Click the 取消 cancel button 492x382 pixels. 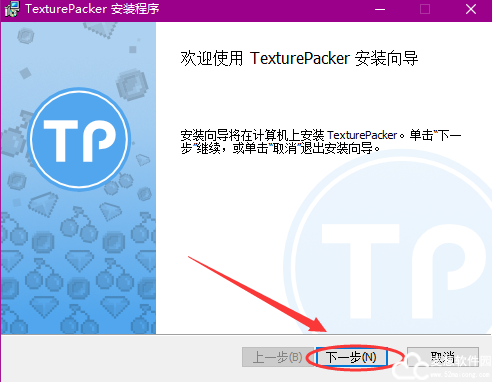point(443,357)
